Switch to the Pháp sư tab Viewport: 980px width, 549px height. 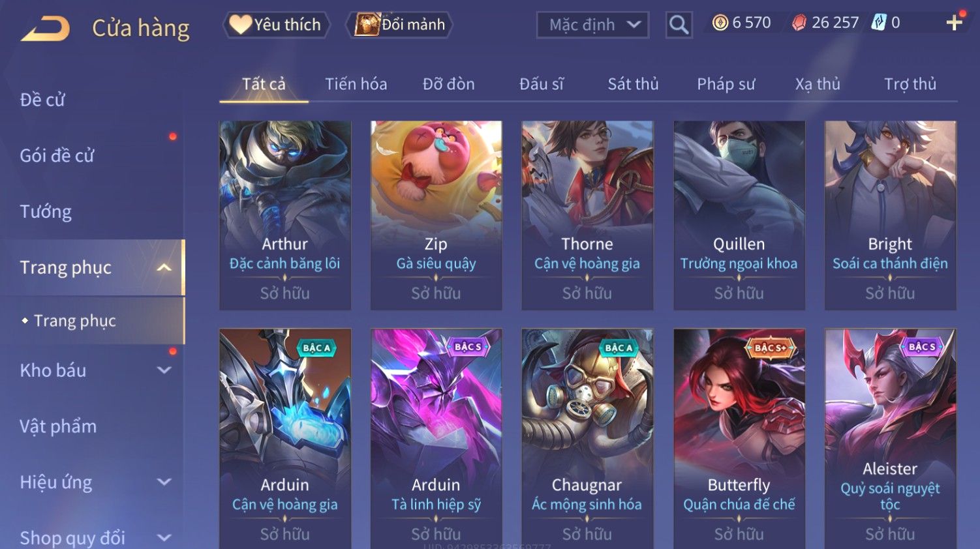coord(726,84)
